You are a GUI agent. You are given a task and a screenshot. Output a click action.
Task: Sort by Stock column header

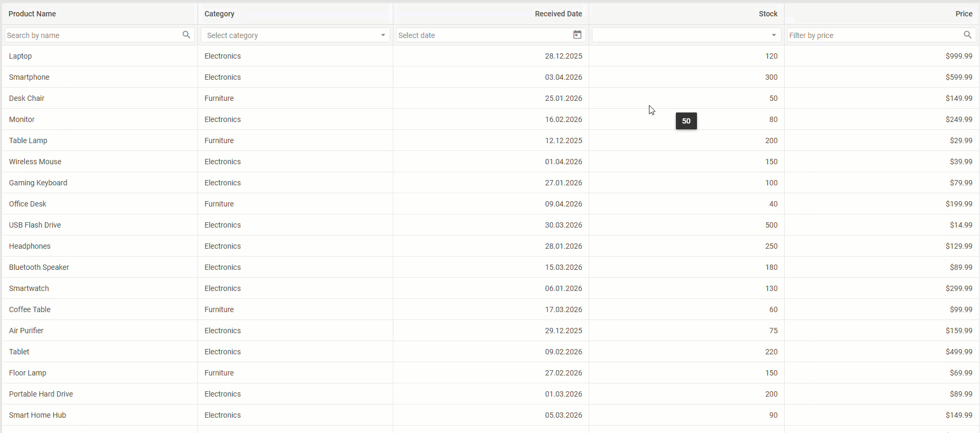pos(768,14)
